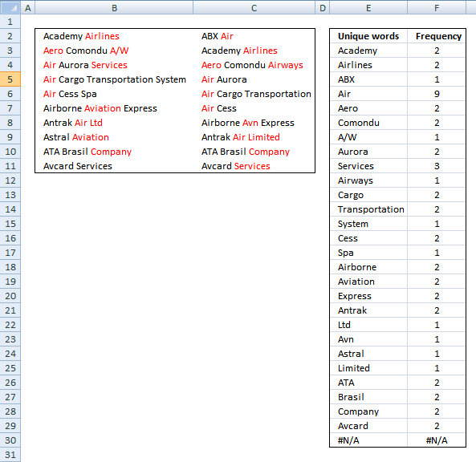Click cell 'Astral Aviation'
Image resolution: width=476 pixels, height=462 pixels.
coord(114,137)
